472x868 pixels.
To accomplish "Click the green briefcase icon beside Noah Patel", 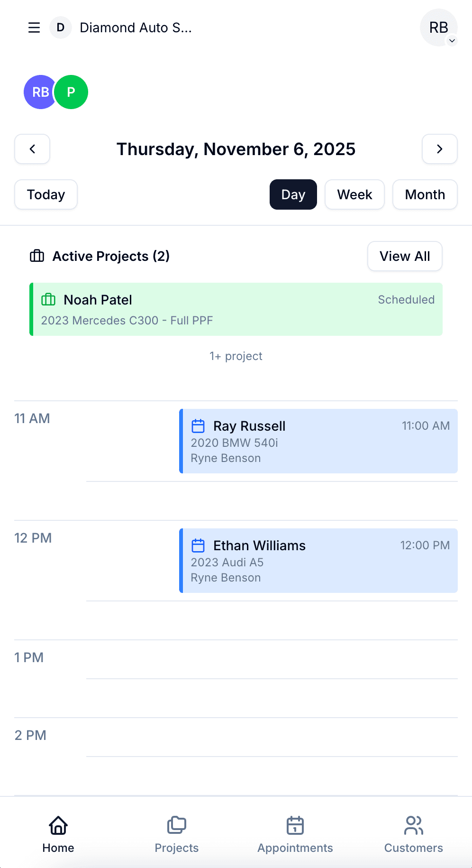I will point(48,300).
